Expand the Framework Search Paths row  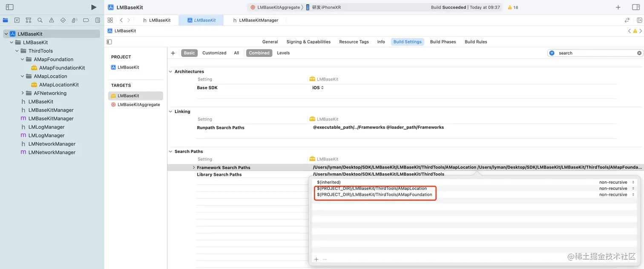[x=194, y=168]
